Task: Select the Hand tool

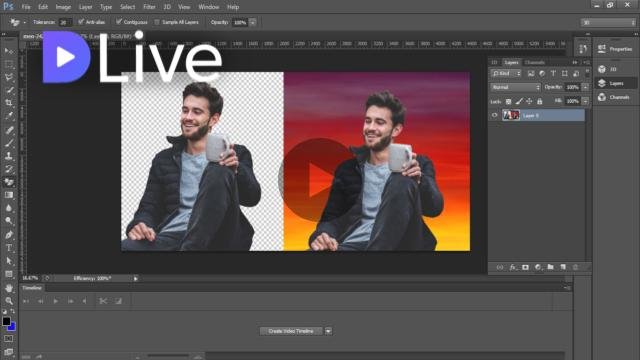Action: 9,288
